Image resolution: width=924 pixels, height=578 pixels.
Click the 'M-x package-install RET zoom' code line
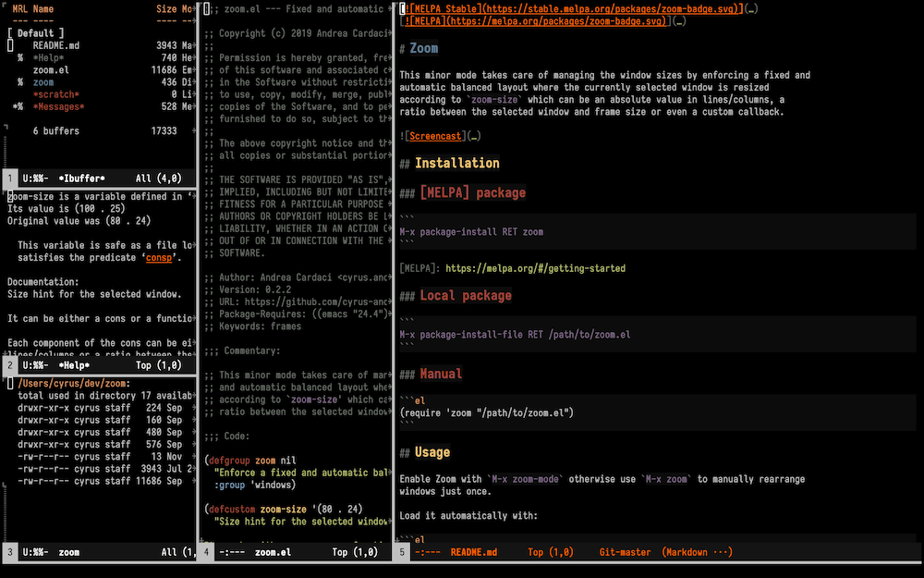[471, 232]
